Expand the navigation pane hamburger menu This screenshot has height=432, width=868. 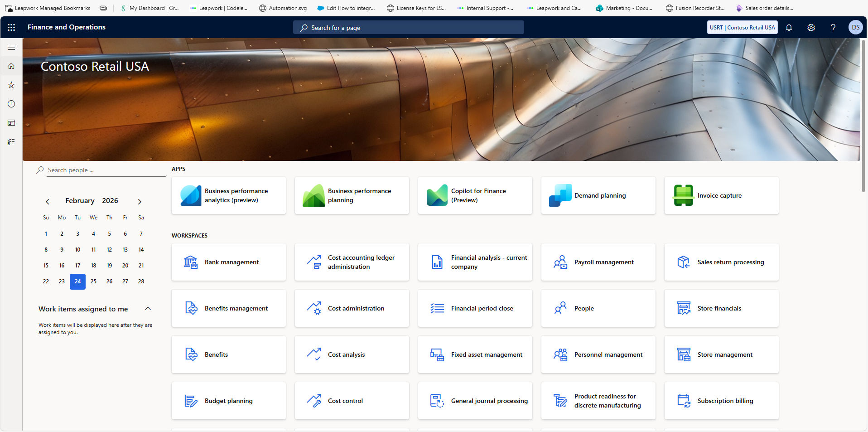(11, 48)
